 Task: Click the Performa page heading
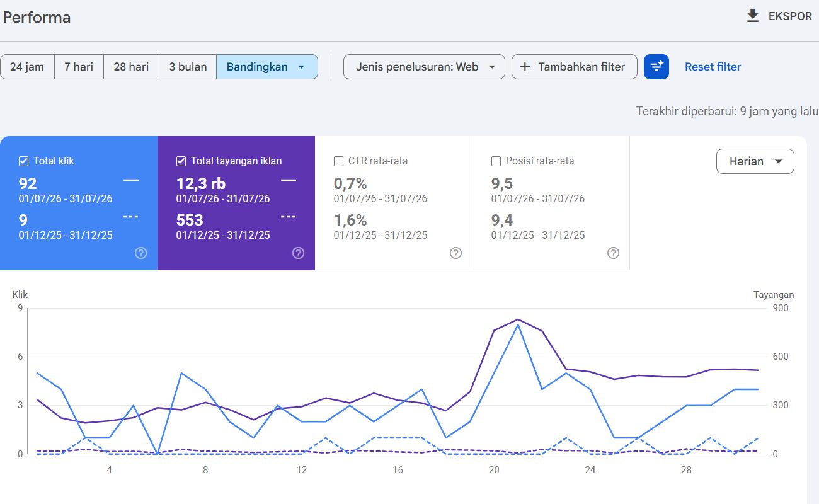click(x=37, y=18)
